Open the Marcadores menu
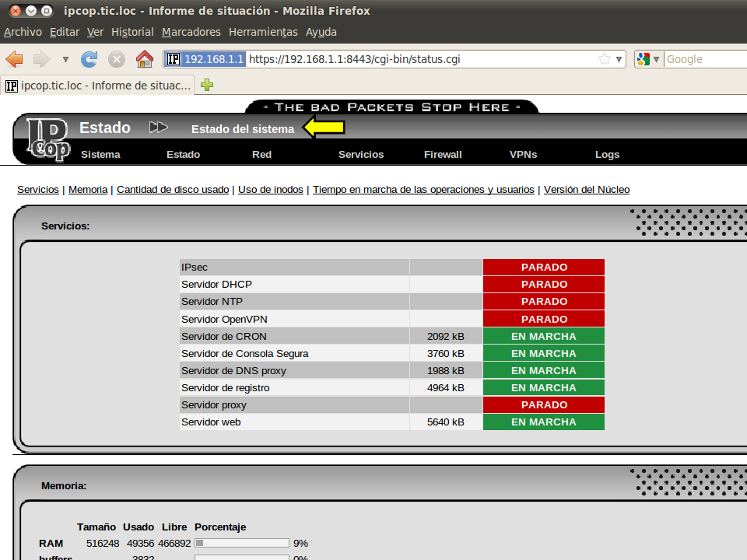Screen dimensions: 747x560 point(191,32)
